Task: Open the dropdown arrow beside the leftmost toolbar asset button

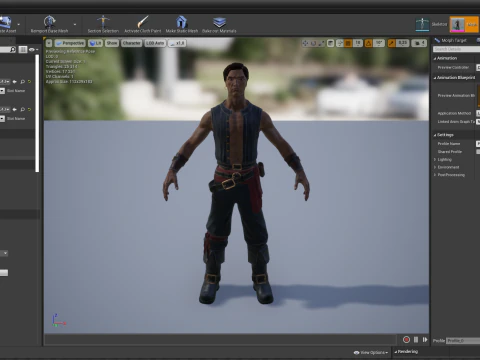Action: click(19, 24)
